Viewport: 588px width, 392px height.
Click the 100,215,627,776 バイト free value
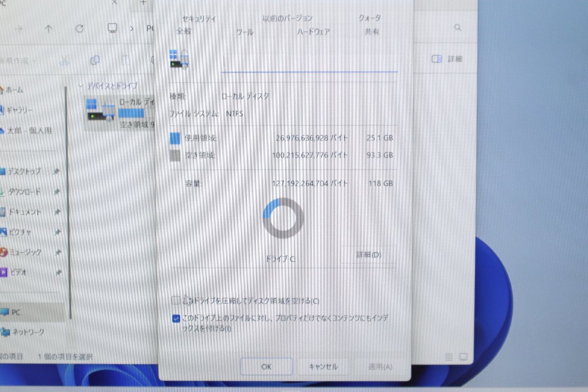point(310,156)
